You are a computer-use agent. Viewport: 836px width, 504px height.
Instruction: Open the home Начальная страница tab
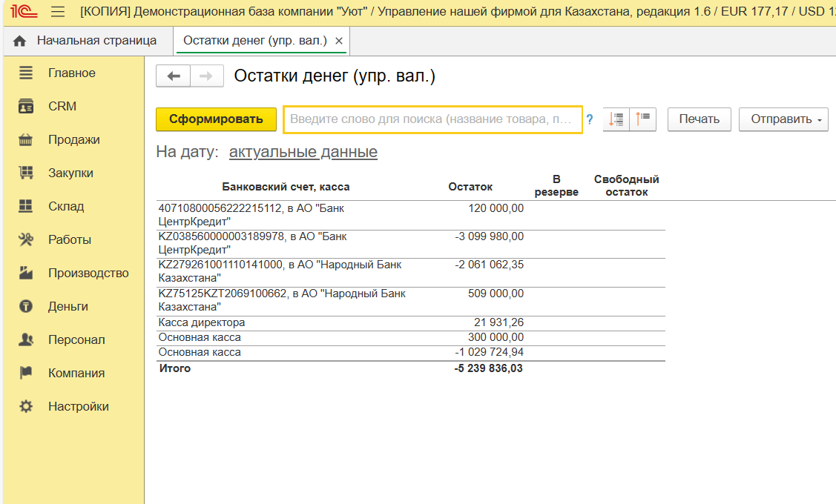(86, 41)
